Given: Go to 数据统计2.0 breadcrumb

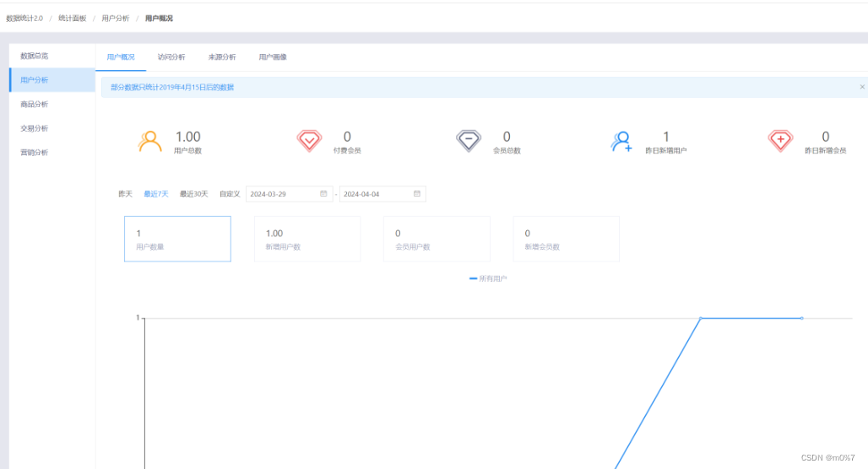Looking at the screenshot, I should coord(24,19).
